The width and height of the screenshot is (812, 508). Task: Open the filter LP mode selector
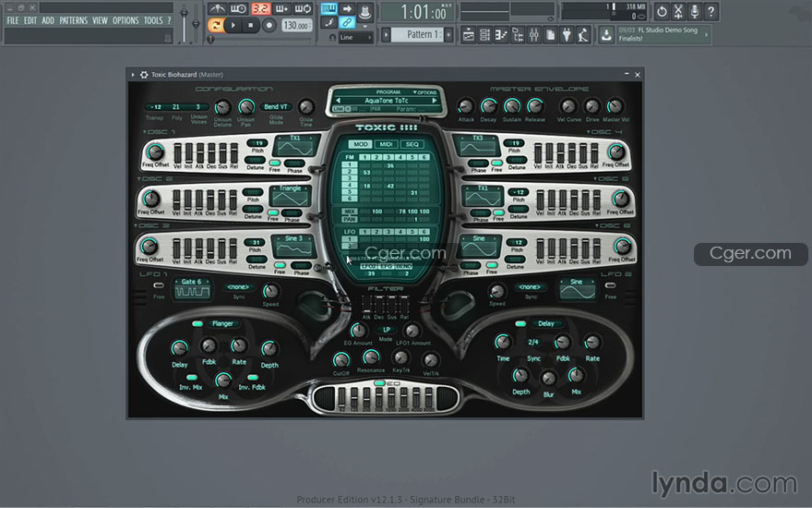[x=387, y=330]
